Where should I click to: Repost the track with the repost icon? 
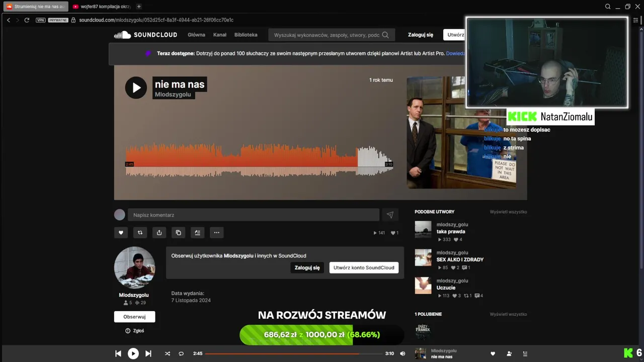point(140,232)
